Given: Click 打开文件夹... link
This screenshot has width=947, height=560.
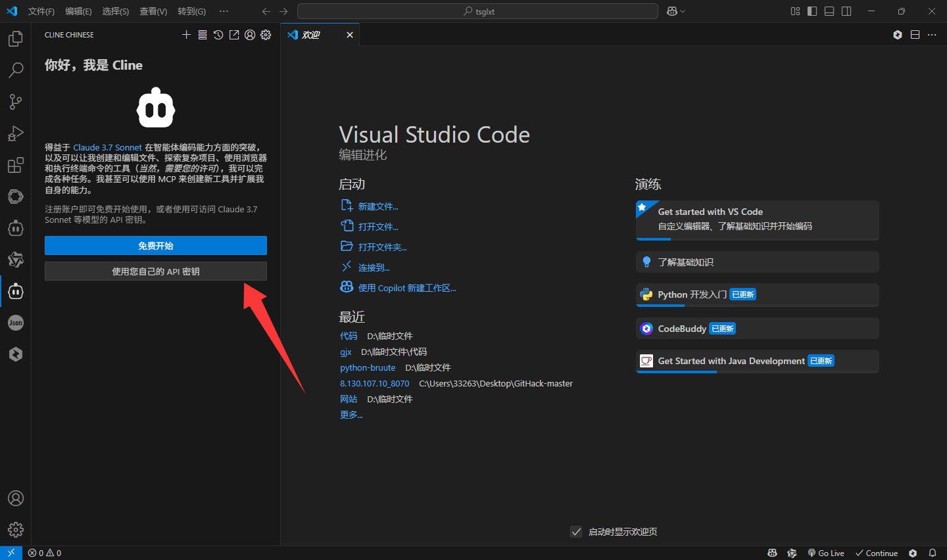Looking at the screenshot, I should pyautogui.click(x=383, y=247).
